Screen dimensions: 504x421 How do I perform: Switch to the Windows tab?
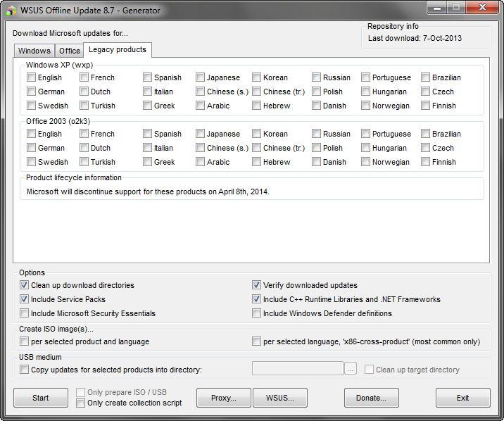click(x=34, y=51)
